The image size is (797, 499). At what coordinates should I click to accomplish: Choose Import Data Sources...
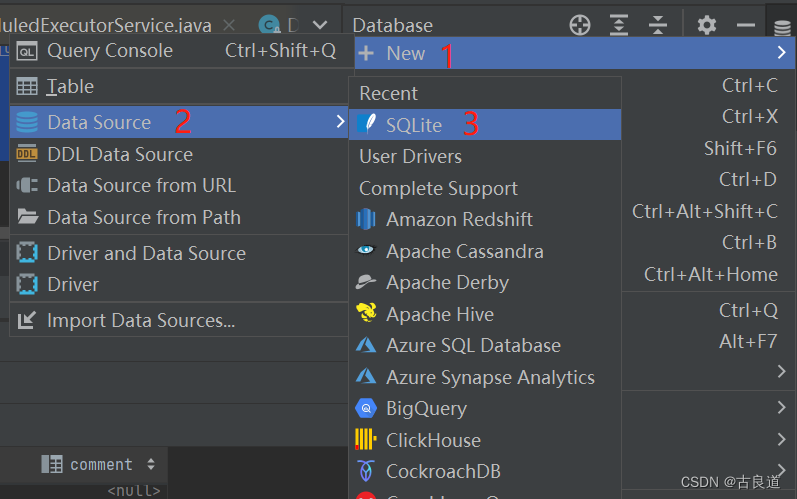tap(179, 321)
